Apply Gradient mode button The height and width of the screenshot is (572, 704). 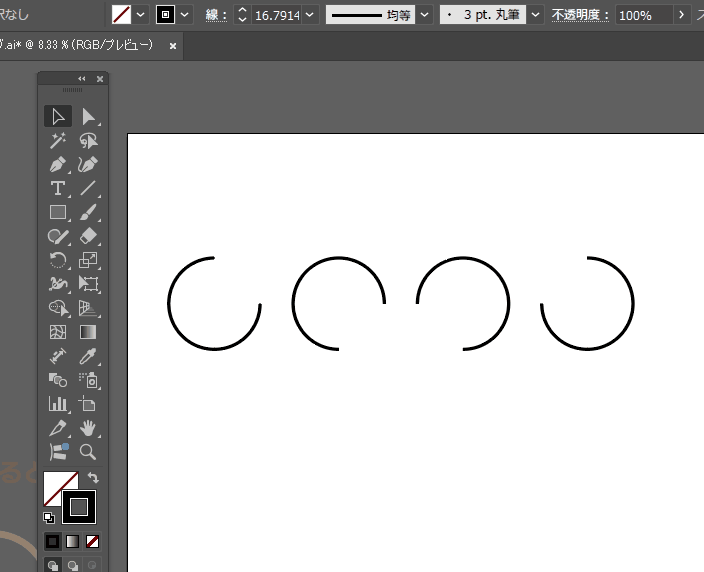[x=72, y=541]
